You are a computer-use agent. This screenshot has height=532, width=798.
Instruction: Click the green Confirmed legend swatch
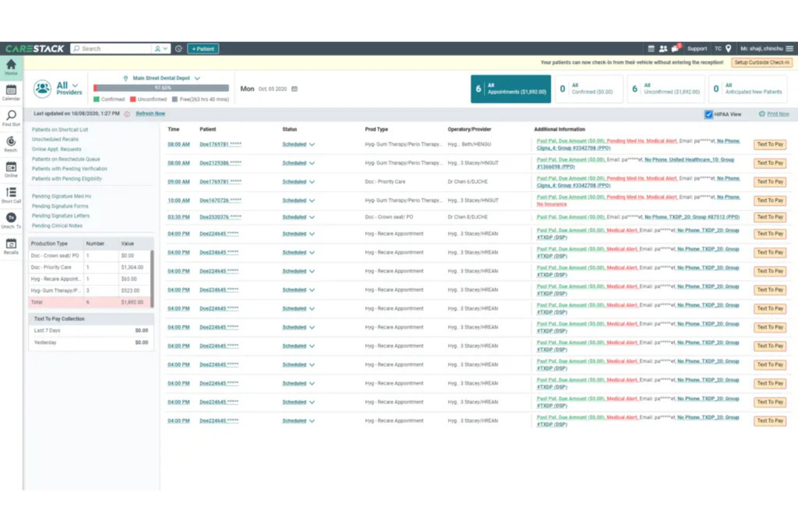(96, 100)
